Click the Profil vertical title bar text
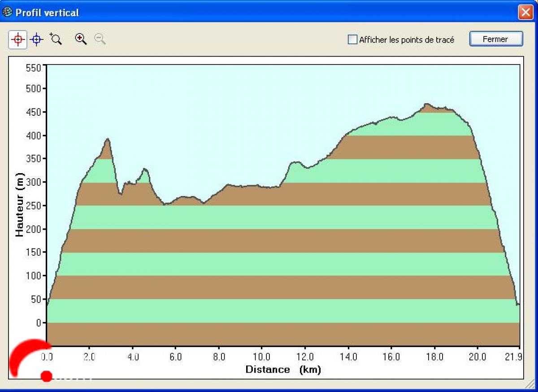This screenshot has height=392, width=538. point(47,13)
